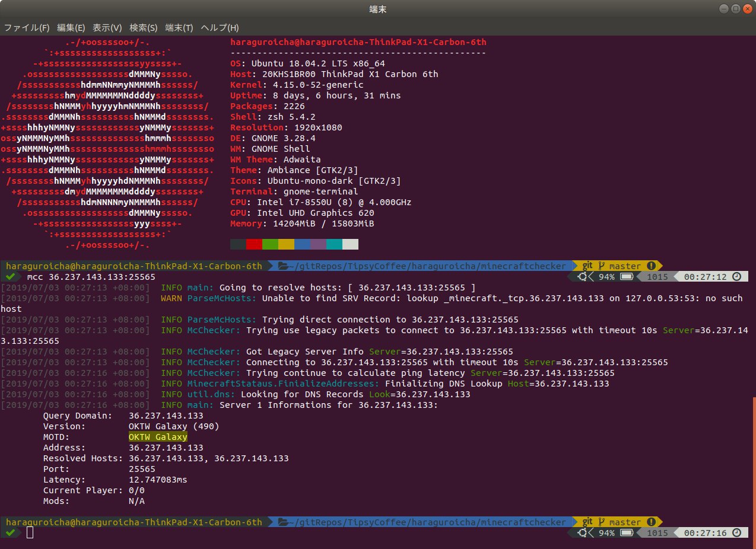
Task: Click the green check mark beside the cursor
Action: point(10,533)
